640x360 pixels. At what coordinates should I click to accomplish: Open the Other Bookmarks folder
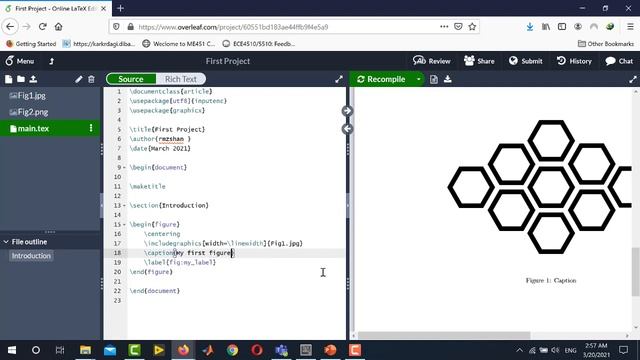606,44
